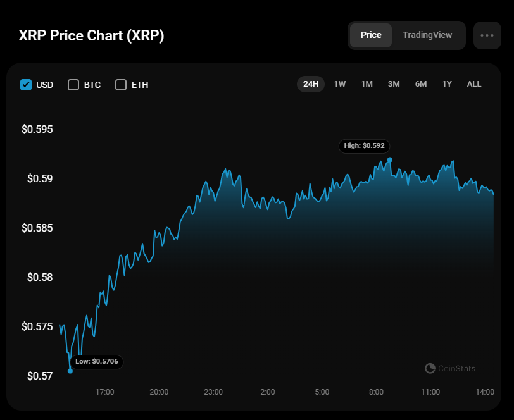Image resolution: width=514 pixels, height=420 pixels.
Task: Select the 1W time range
Action: tap(340, 84)
